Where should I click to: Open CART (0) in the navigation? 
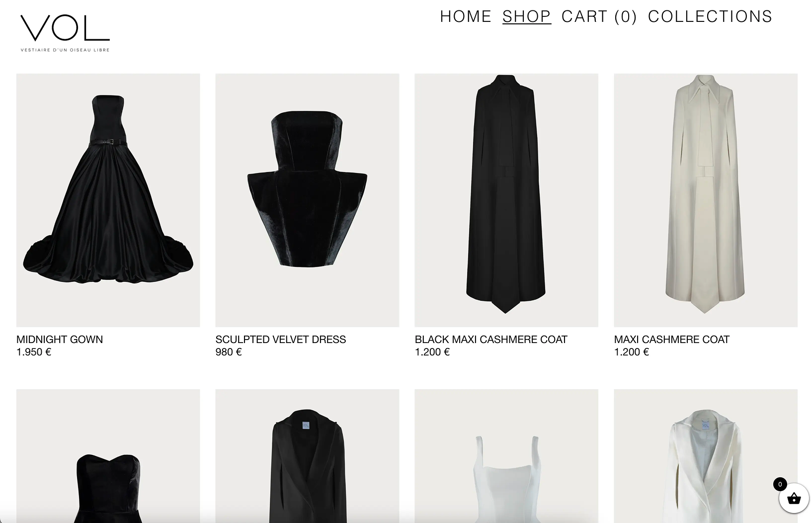pyautogui.click(x=599, y=16)
